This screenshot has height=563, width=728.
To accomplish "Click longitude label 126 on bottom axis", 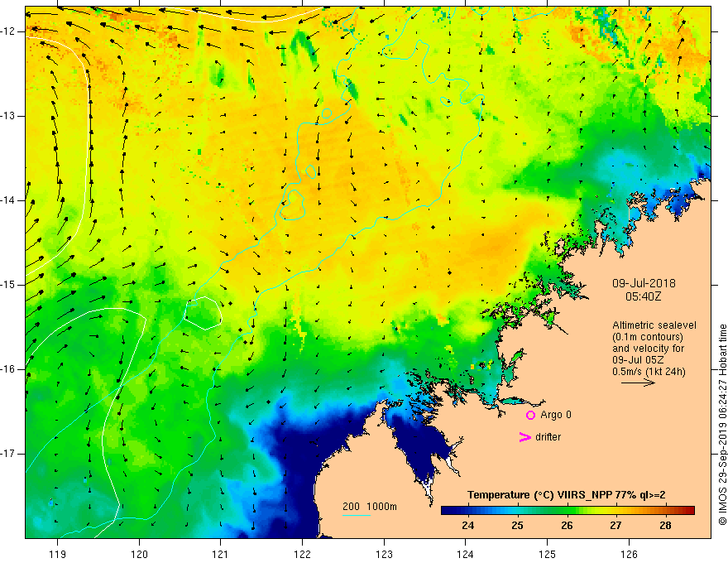I will click(629, 554).
